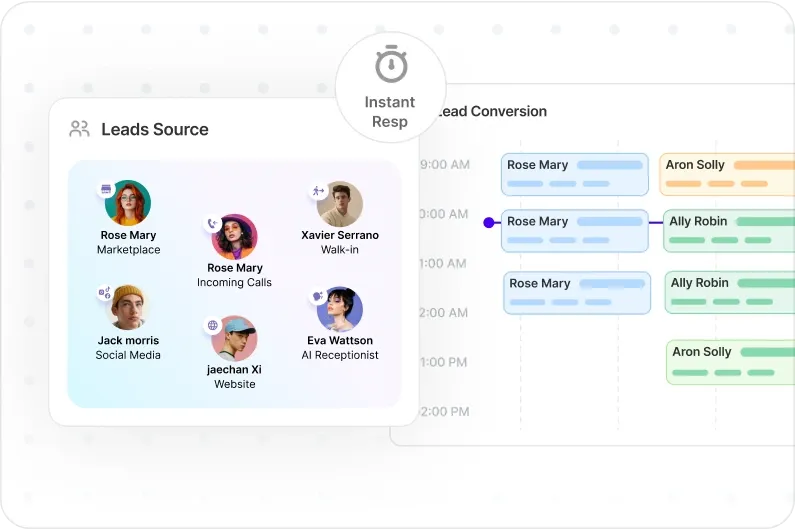Open the Ally Robin card linked to purple line
This screenshot has height=529, width=795.
click(729, 231)
